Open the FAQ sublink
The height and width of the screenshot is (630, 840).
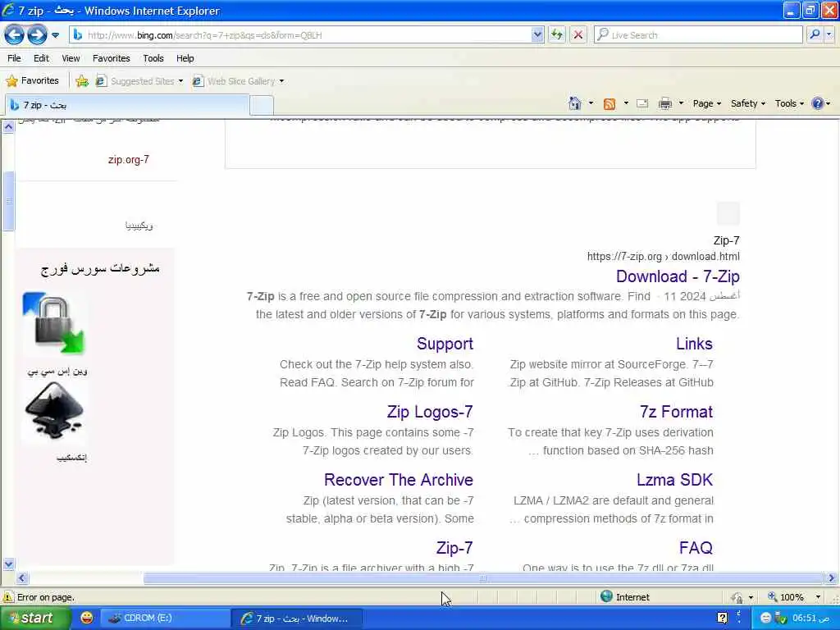tap(696, 548)
